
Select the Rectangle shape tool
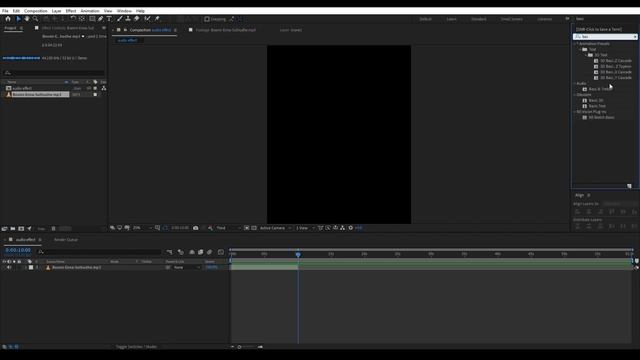tap(92, 19)
